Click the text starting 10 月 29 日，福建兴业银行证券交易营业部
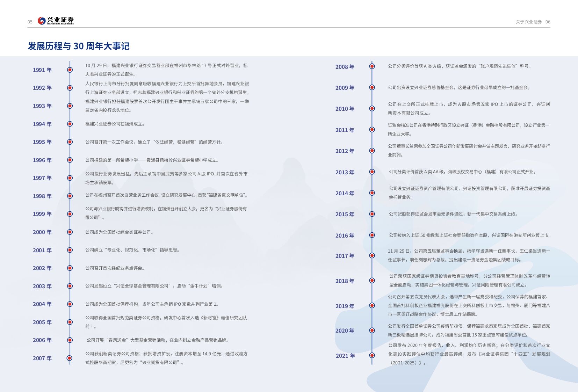This screenshot has height=392, width=578. click(166, 70)
